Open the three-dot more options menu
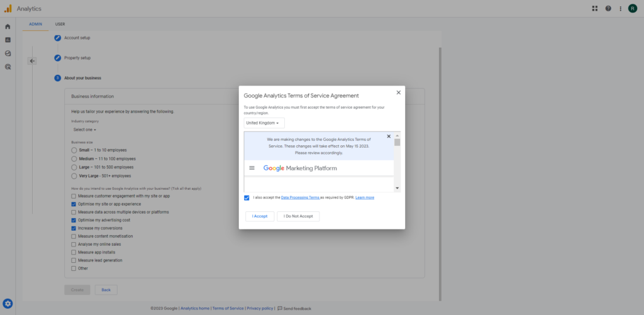 [x=621, y=9]
